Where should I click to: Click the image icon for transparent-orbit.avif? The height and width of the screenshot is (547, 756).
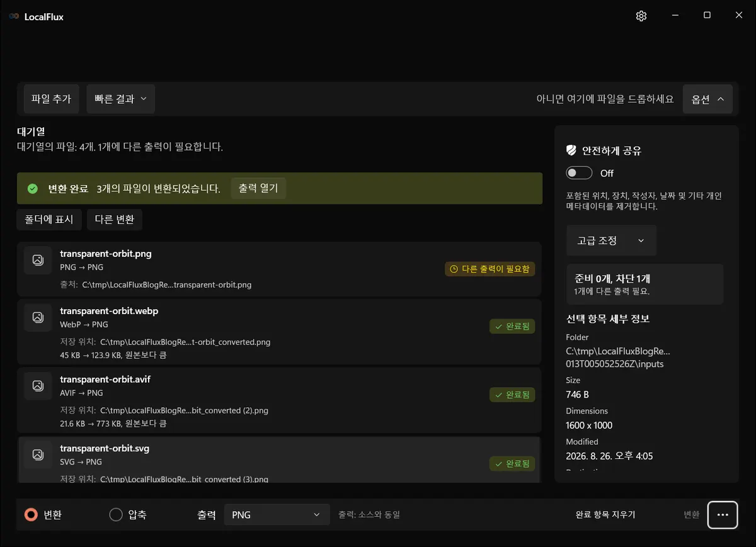tap(38, 386)
